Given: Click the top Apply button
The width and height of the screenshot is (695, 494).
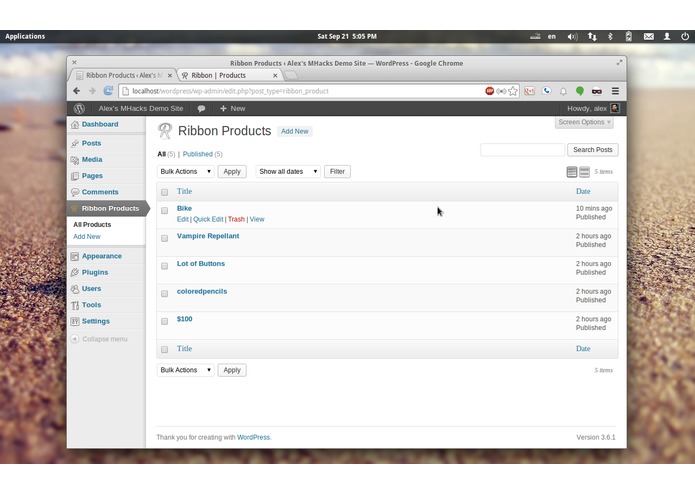Looking at the screenshot, I should tap(232, 171).
